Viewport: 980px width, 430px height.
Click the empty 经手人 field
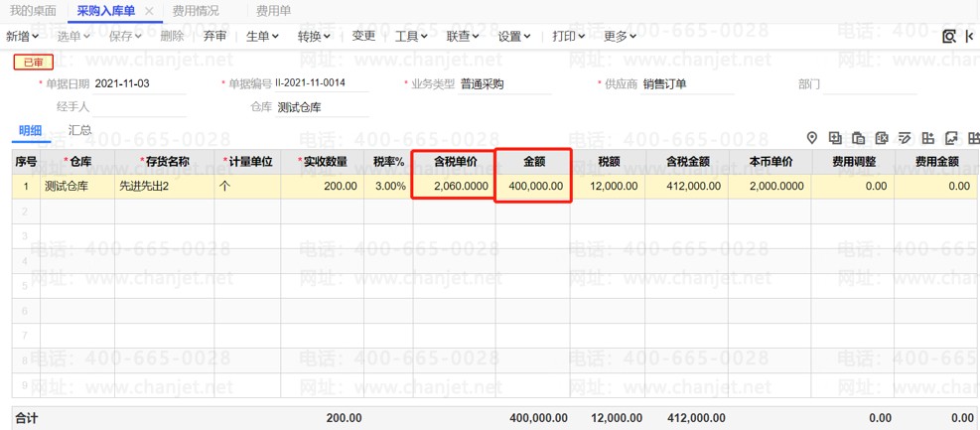tap(139, 107)
